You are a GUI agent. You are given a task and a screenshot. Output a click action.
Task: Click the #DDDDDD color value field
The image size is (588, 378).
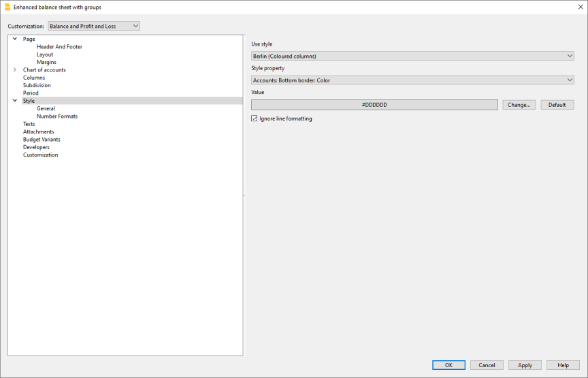(x=374, y=105)
